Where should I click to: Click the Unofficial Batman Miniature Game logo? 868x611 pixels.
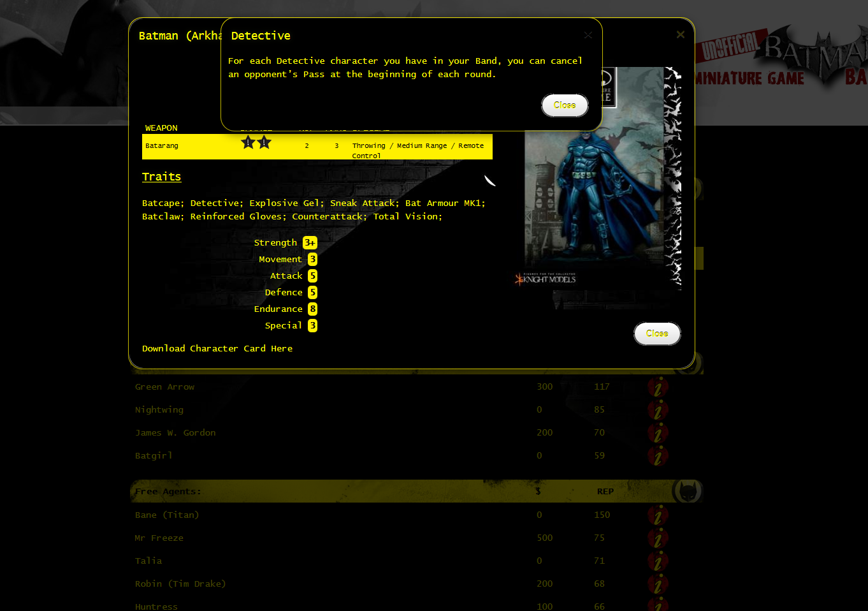pos(781,59)
